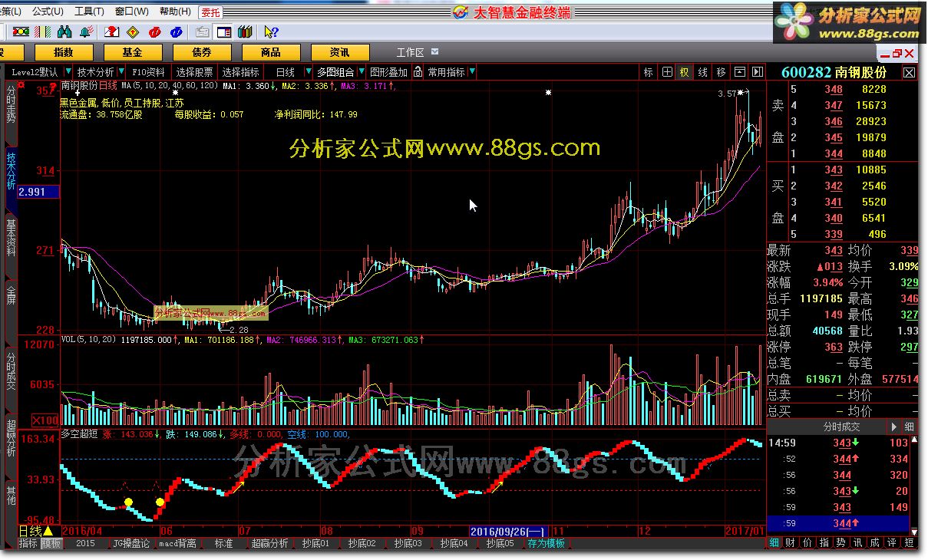Click the red question mark envelope icon
Screen dimensions: 928x560
(111, 31)
